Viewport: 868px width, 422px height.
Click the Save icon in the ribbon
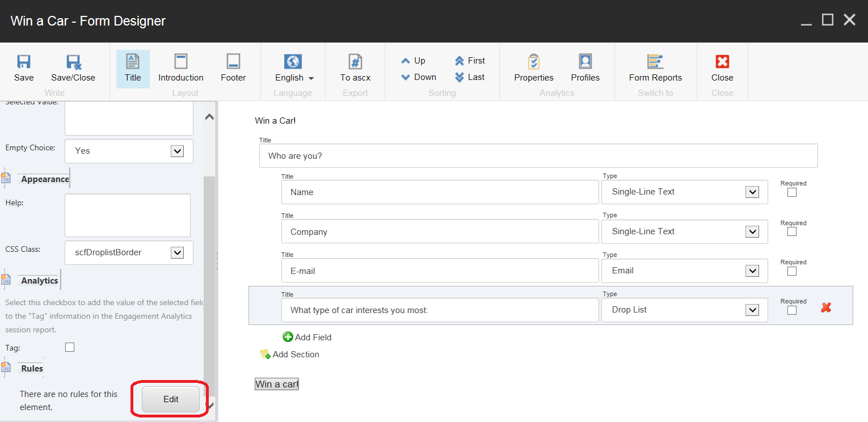[24, 62]
